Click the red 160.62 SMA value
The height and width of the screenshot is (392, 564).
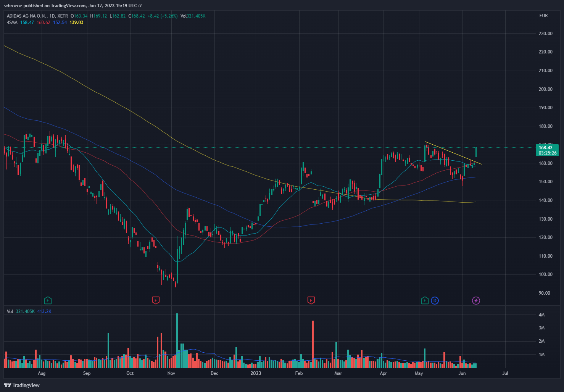click(44, 23)
